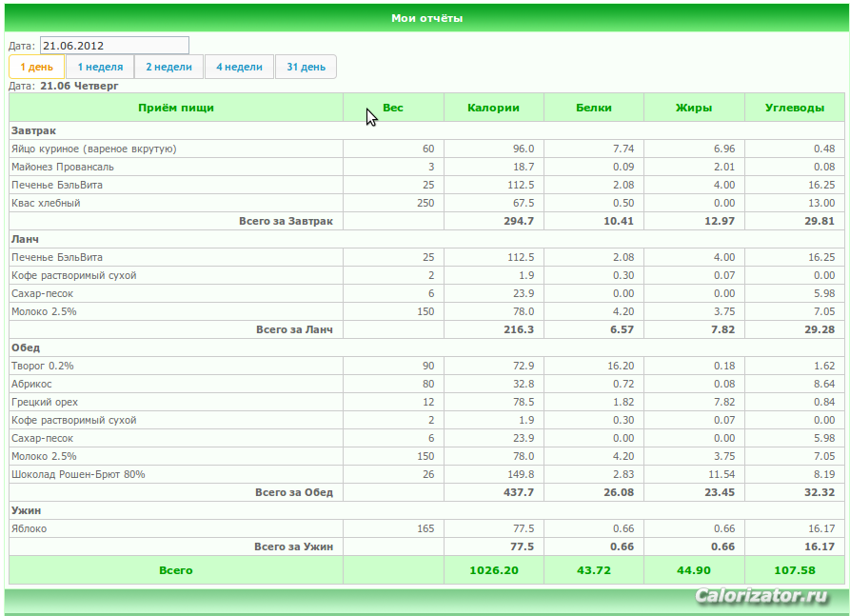
Task: Click the "Творог 0.2%" food name
Action: (43, 366)
